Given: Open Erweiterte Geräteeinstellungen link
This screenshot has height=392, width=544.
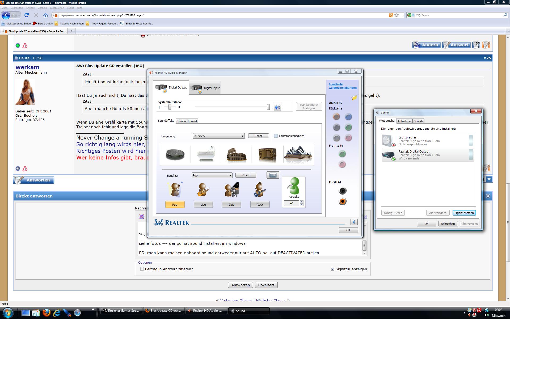Looking at the screenshot, I should [342, 86].
